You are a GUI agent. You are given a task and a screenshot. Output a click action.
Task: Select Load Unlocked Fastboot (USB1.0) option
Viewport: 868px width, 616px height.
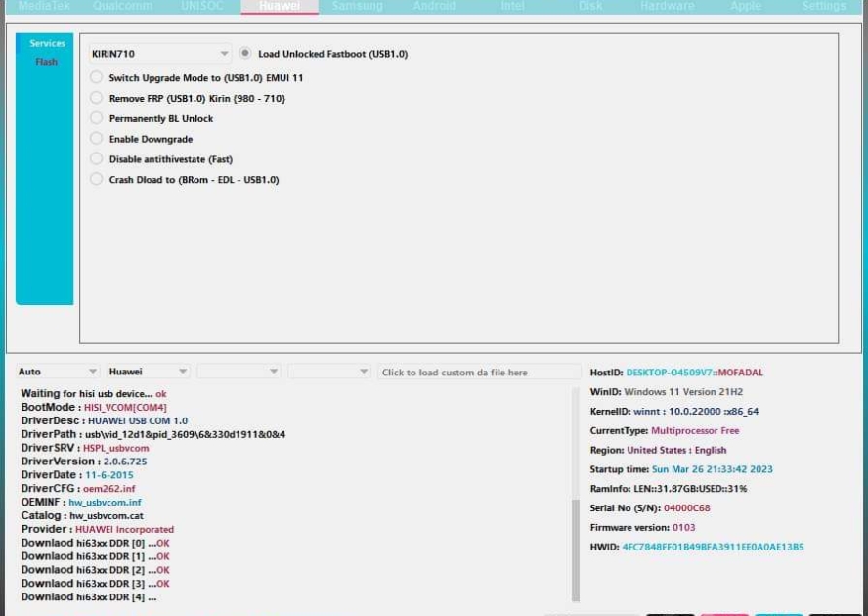pyautogui.click(x=245, y=54)
